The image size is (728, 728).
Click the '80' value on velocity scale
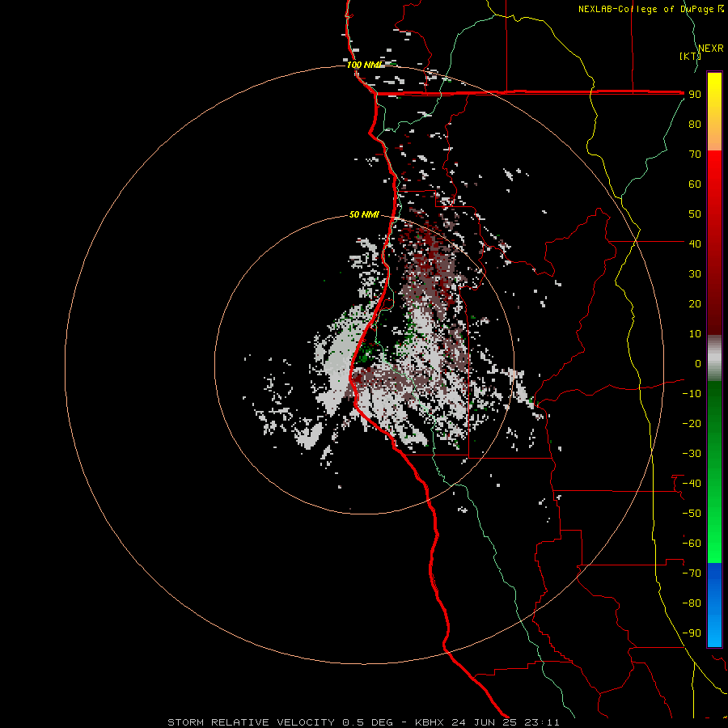(x=695, y=124)
